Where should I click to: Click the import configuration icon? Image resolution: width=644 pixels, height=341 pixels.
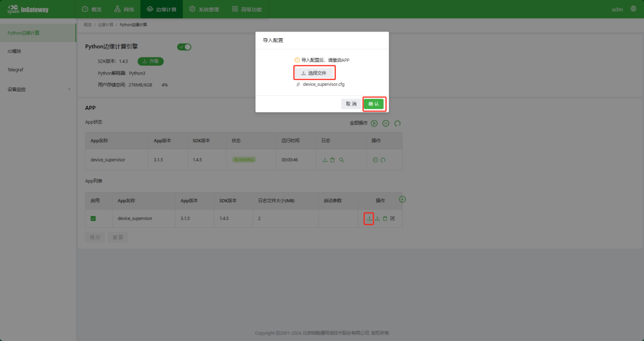tap(370, 219)
